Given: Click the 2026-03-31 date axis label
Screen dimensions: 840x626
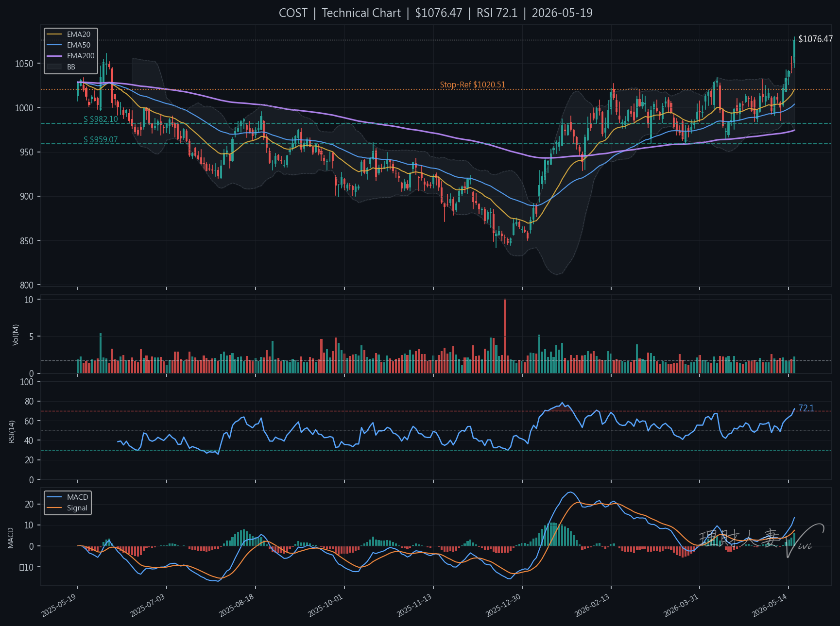Looking at the screenshot, I should (681, 606).
